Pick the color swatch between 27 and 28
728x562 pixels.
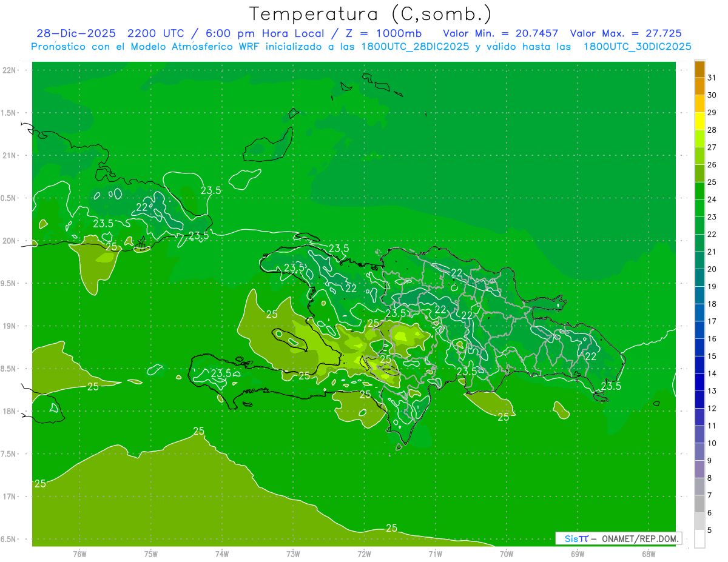pyautogui.click(x=699, y=139)
